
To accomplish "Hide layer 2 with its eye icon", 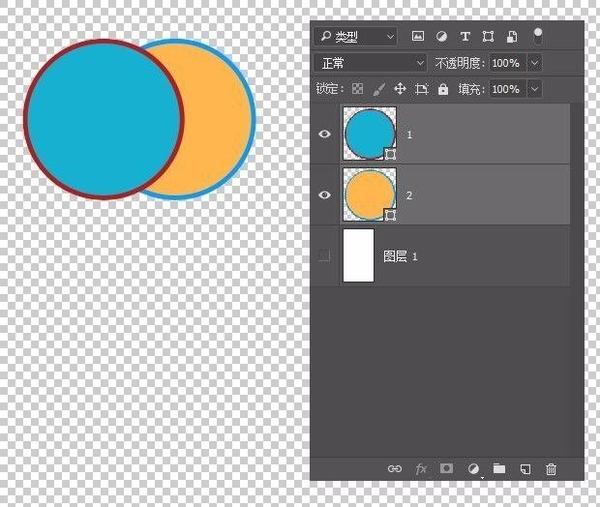I will coord(324,195).
